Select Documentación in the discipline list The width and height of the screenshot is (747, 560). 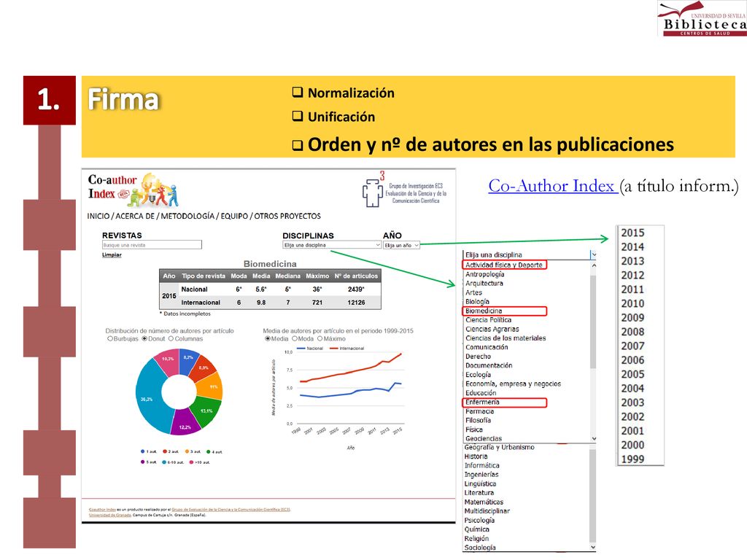489,366
